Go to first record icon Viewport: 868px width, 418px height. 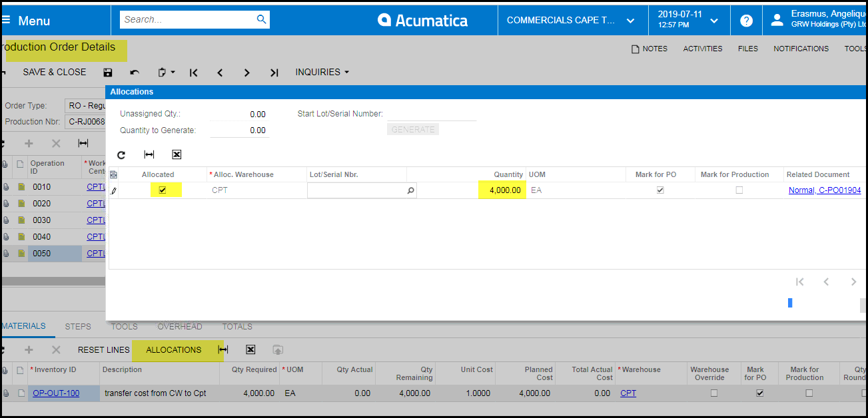[194, 73]
